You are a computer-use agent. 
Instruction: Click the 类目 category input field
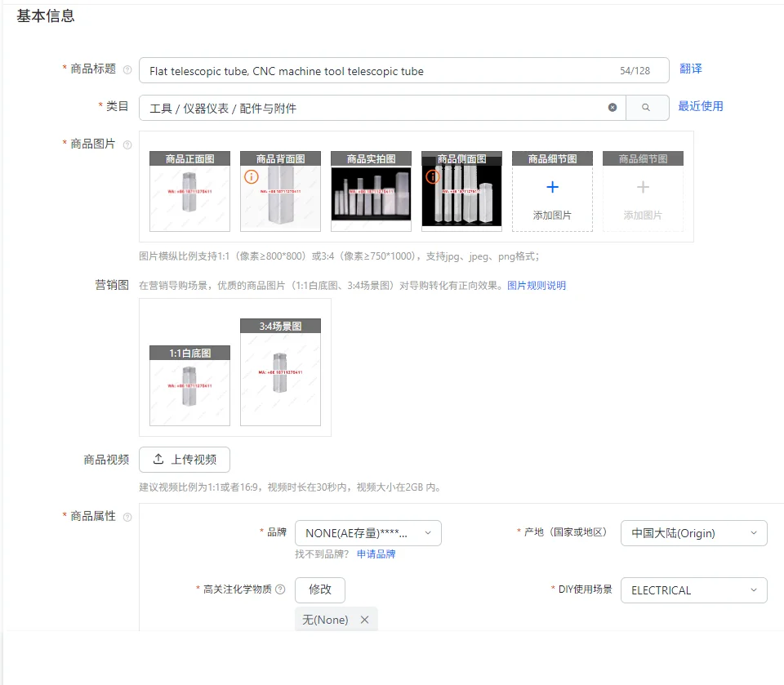click(382, 108)
